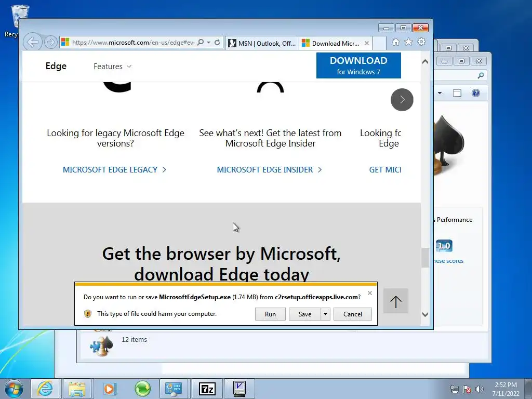Switch to the MSN | Outlook tab

[262, 43]
